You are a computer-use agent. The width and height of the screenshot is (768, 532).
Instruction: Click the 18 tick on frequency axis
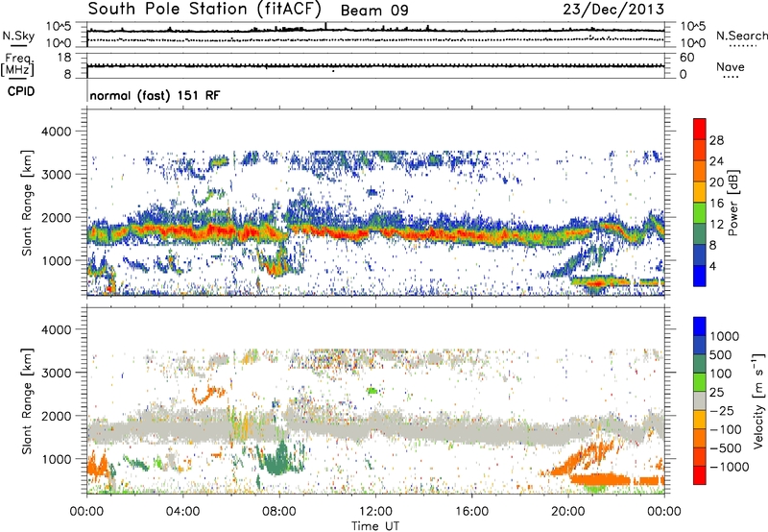pos(64,58)
